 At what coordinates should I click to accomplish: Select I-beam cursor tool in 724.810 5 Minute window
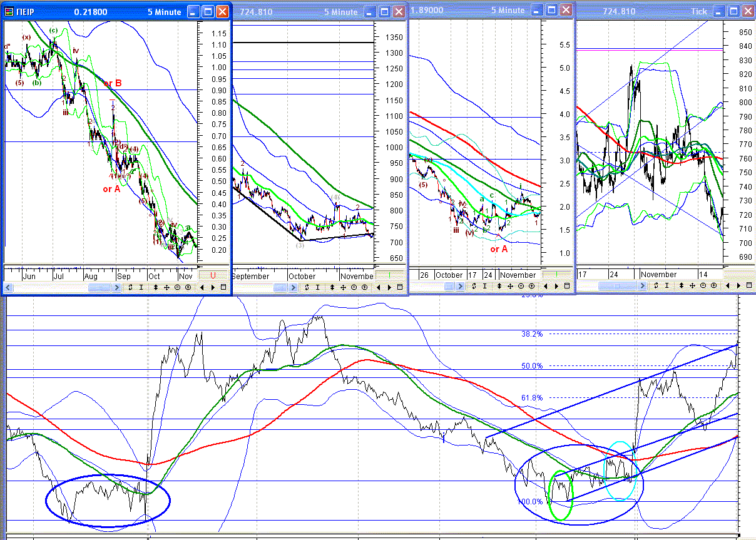point(317,287)
